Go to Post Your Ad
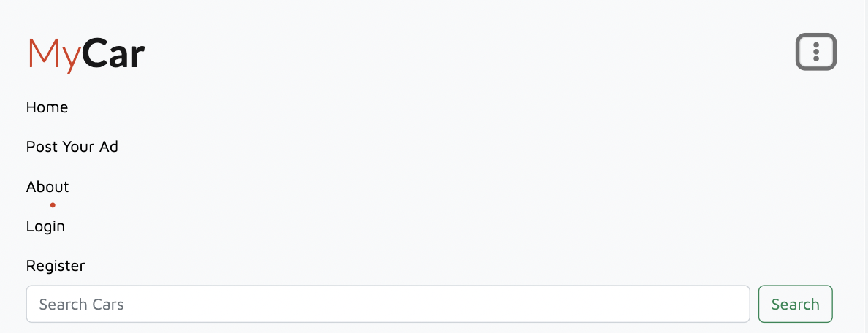 pos(72,147)
